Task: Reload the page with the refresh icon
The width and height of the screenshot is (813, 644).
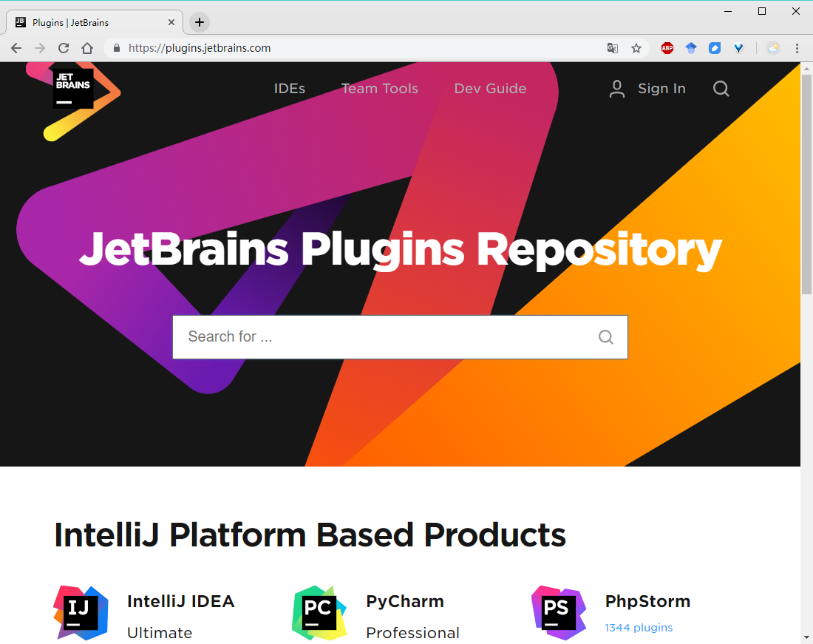Action: click(x=64, y=48)
